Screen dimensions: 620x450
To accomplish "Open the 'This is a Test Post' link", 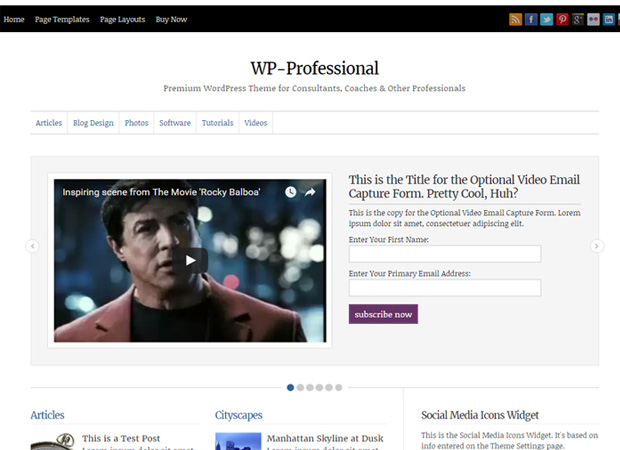I will (x=121, y=438).
